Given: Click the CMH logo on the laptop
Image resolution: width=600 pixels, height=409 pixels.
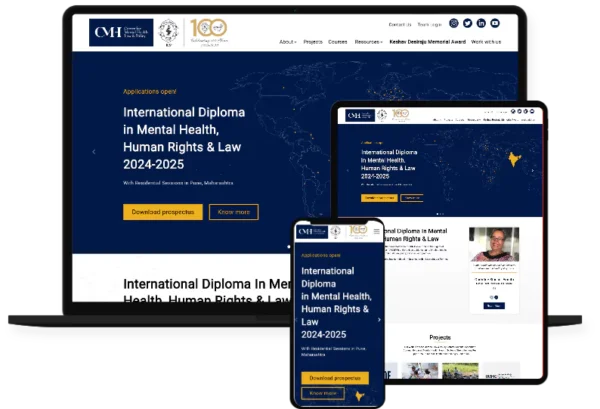Looking at the screenshot, I should click(121, 33).
